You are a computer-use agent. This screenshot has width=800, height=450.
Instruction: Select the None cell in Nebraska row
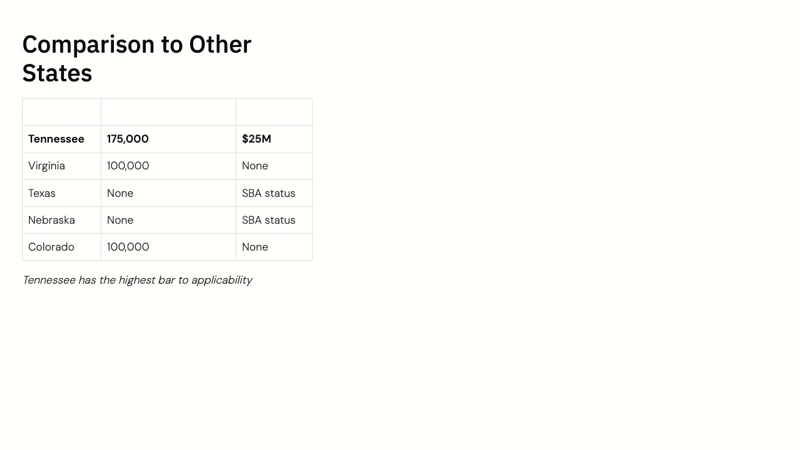(x=120, y=220)
